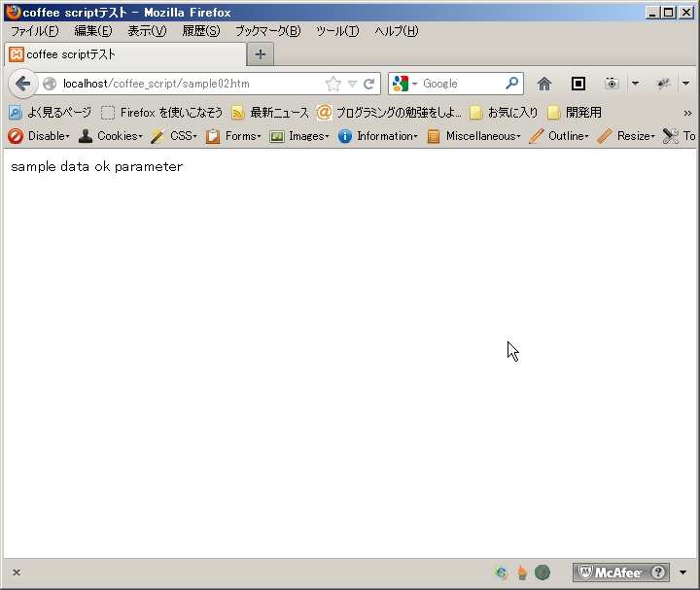Click the Google search input field
Viewport: 700px width, 590px height.
[x=462, y=84]
